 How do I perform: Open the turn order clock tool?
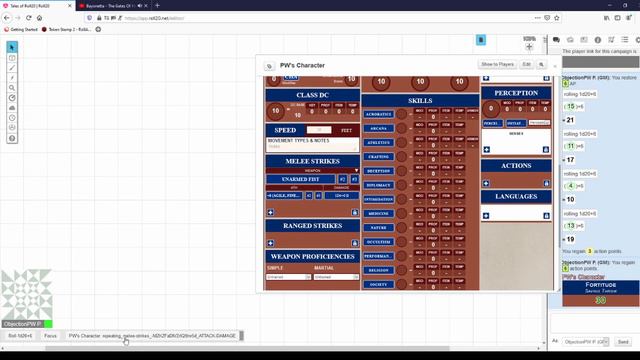[12, 118]
